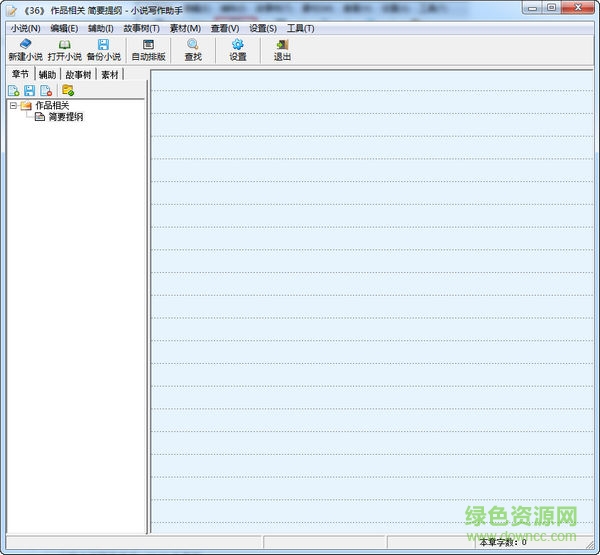Switch to the 辅助 tab
The width and height of the screenshot is (600, 555).
click(x=47, y=74)
